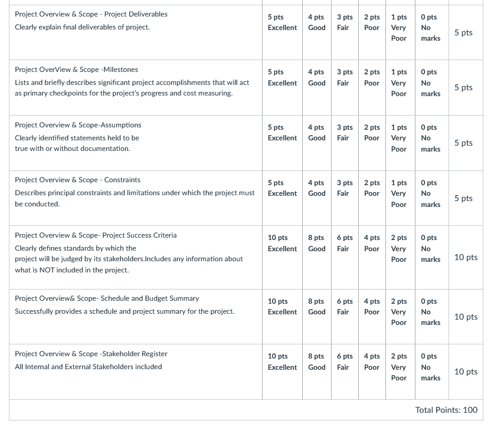Click the Total Points: 100 label
The width and height of the screenshot is (504, 424).
(x=446, y=410)
